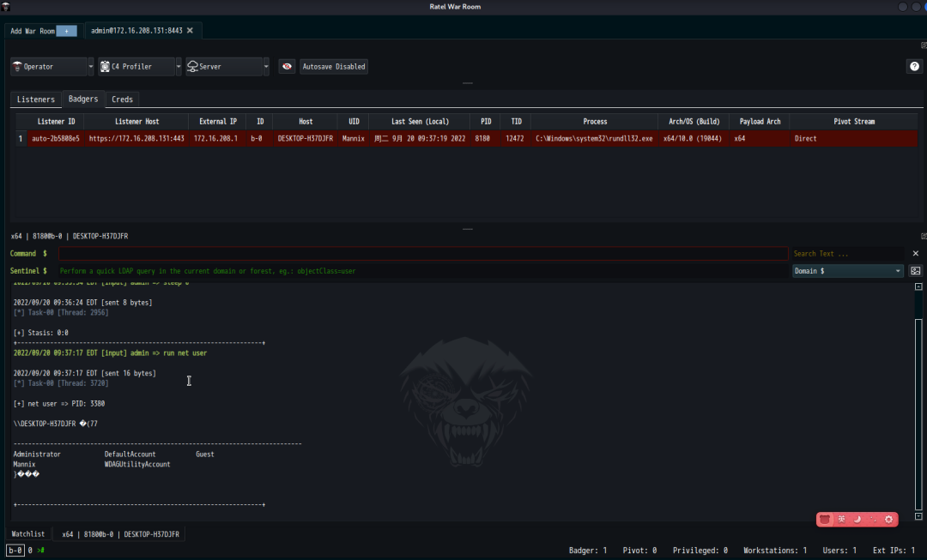Screen dimensions: 927x560
Task: Clear the Search Text box with X
Action: point(915,254)
